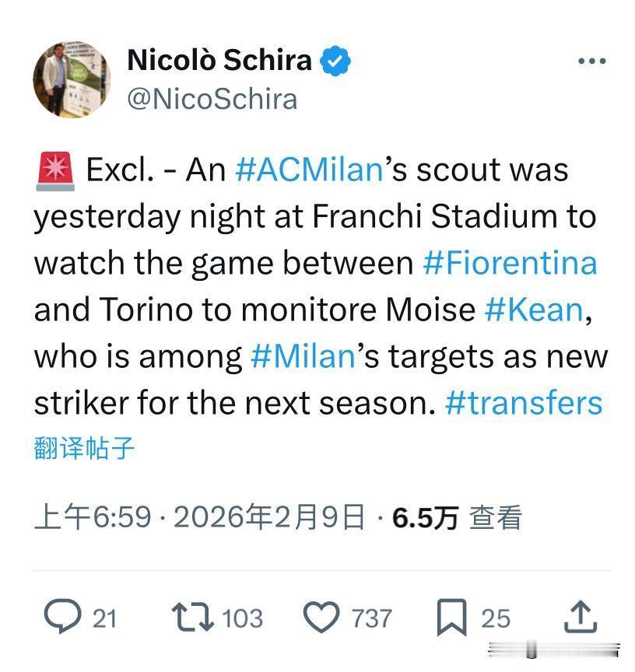Click the @NicoSchira handle
Viewport: 635px width, 672px height.
tap(212, 99)
